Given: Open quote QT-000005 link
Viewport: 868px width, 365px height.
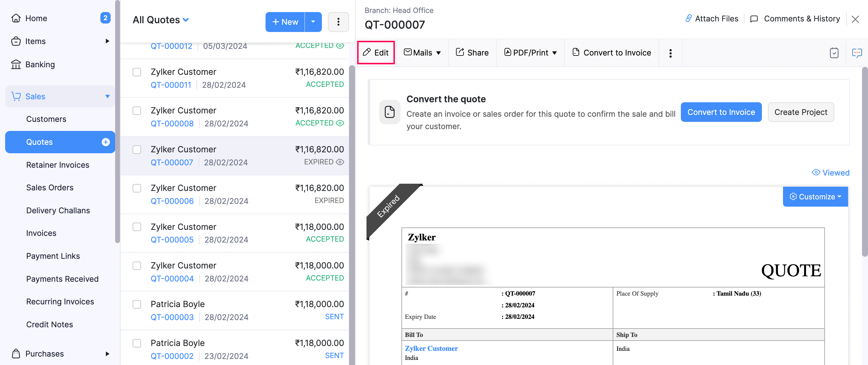Looking at the screenshot, I should point(172,240).
